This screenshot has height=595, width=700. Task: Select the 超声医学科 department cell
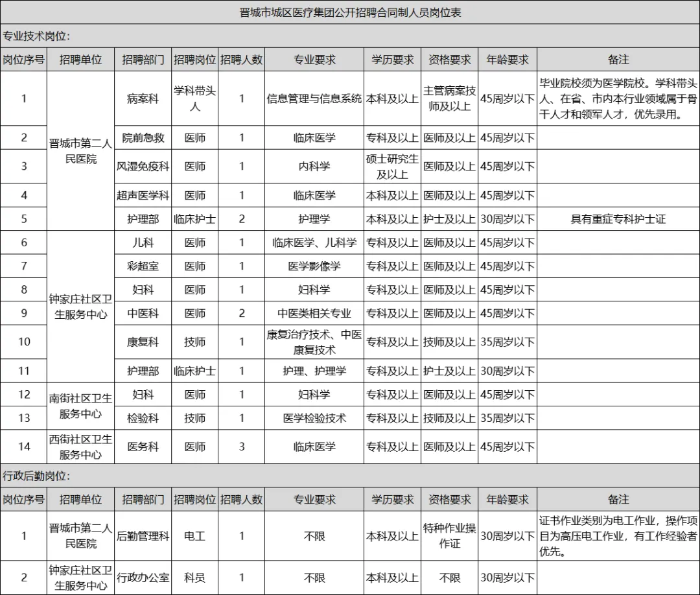(x=143, y=196)
